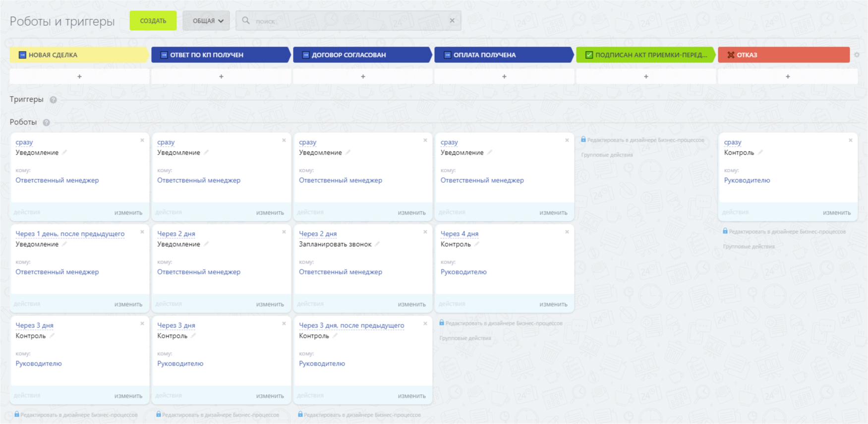The image size is (868, 424).
Task: Add a trigger with plus under ОПЛАТА ПОЛУЧЕНА
Action: [504, 77]
